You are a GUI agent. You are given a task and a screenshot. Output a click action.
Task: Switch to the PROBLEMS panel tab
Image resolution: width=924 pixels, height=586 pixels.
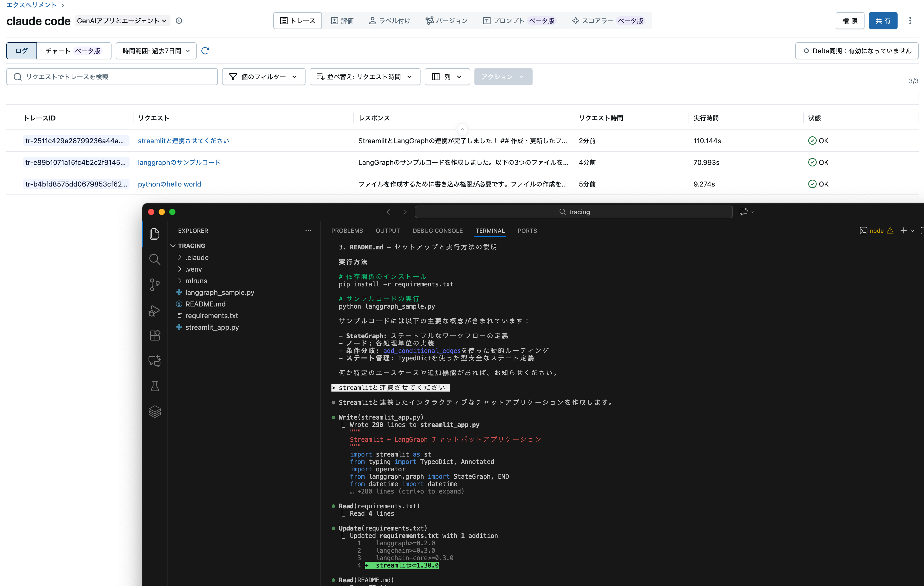347,230
